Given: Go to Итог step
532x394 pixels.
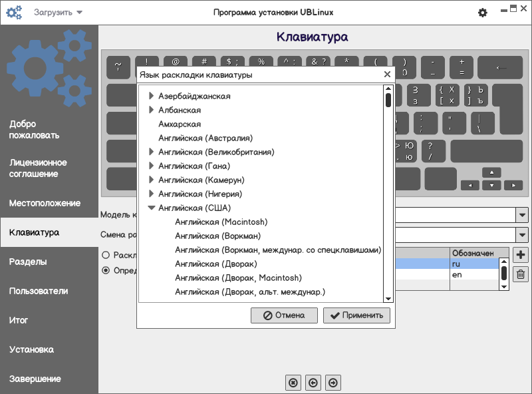Looking at the screenshot, I should (x=19, y=320).
